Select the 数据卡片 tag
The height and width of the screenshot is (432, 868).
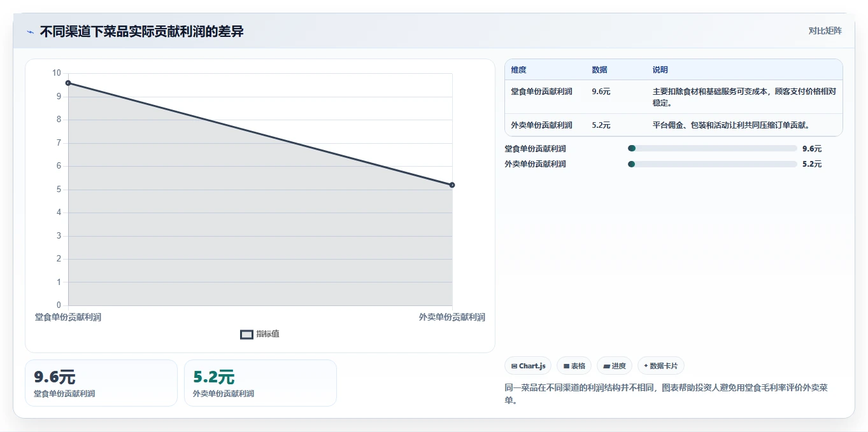(661, 366)
